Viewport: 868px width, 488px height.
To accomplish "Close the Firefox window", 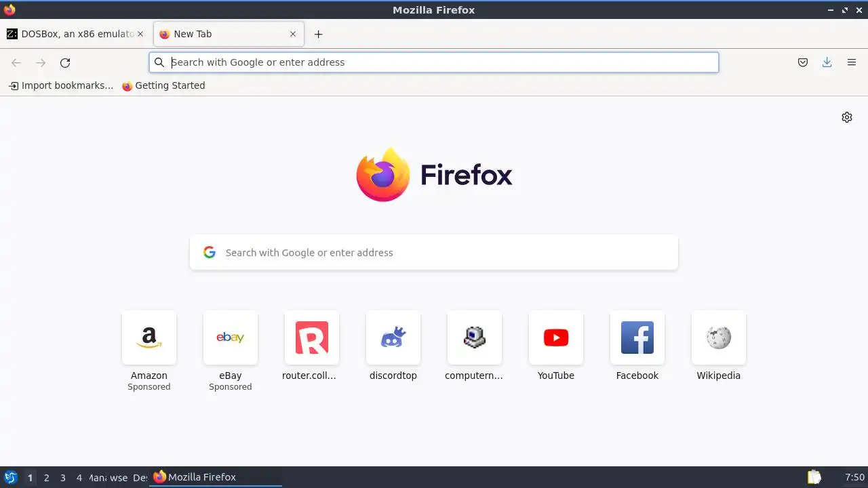I will click(x=859, y=10).
